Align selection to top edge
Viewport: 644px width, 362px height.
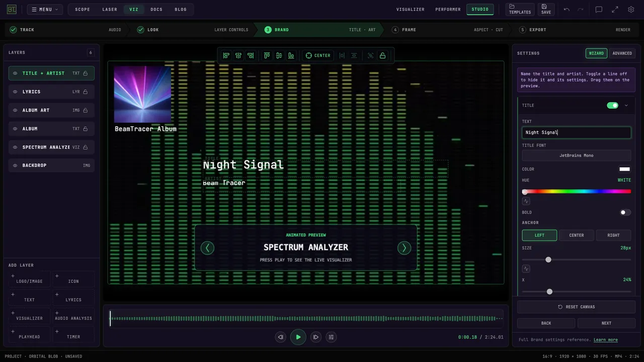pos(267,55)
